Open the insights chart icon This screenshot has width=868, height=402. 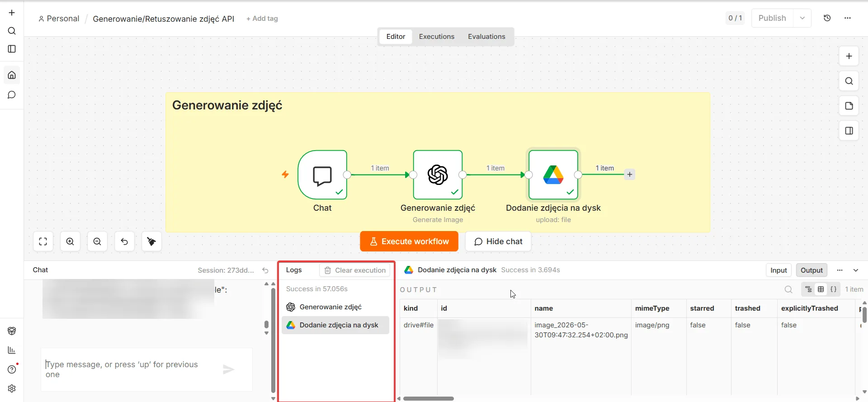pos(12,350)
